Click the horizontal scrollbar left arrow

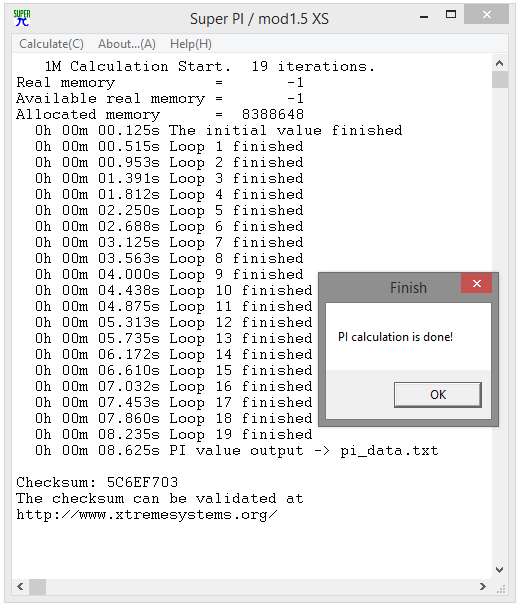click(20, 586)
